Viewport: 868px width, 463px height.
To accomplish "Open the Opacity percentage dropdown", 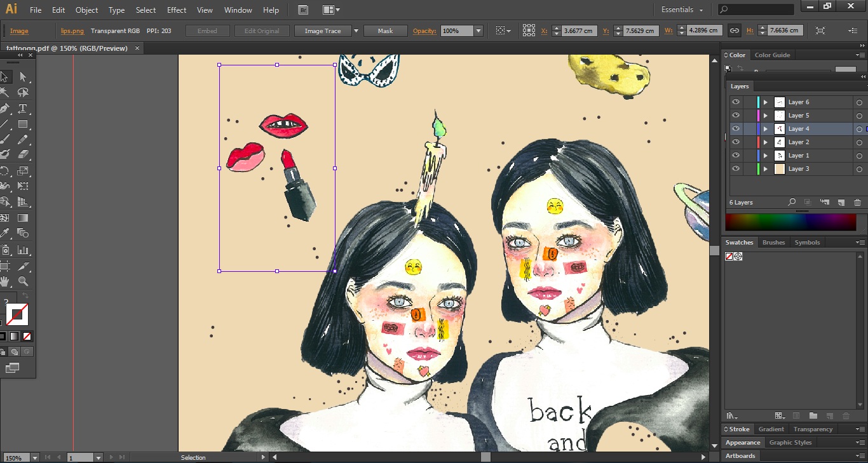I will 478,30.
